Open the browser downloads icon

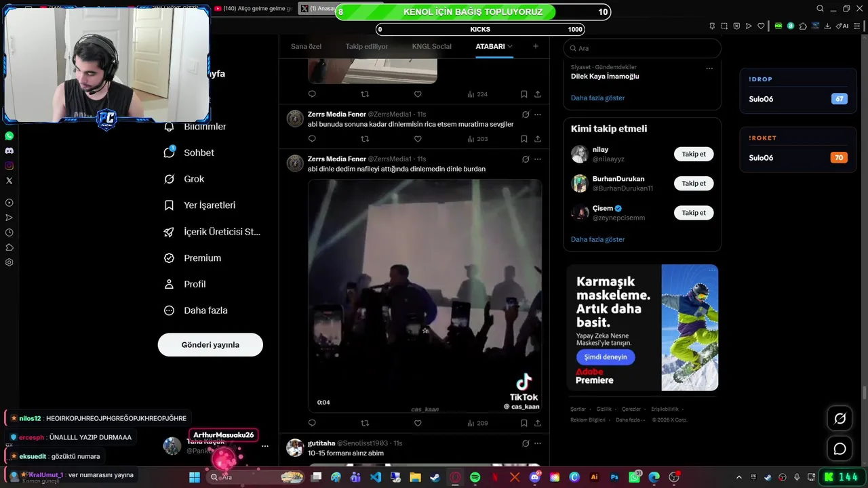click(827, 26)
